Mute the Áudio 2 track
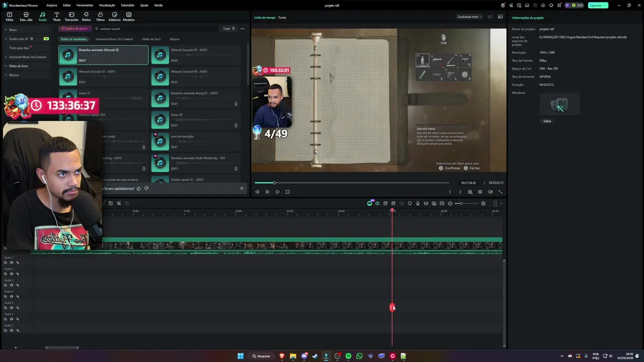The width and height of the screenshot is (644, 362). 12,274
